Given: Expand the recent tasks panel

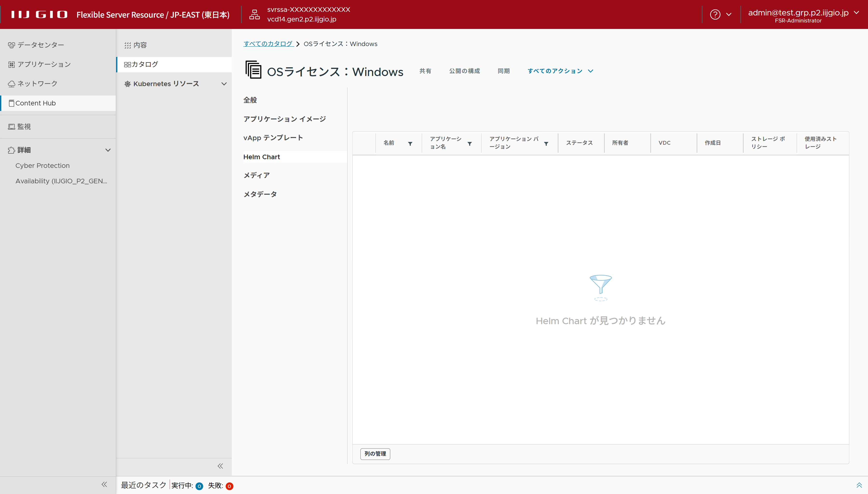Looking at the screenshot, I should click(x=859, y=485).
